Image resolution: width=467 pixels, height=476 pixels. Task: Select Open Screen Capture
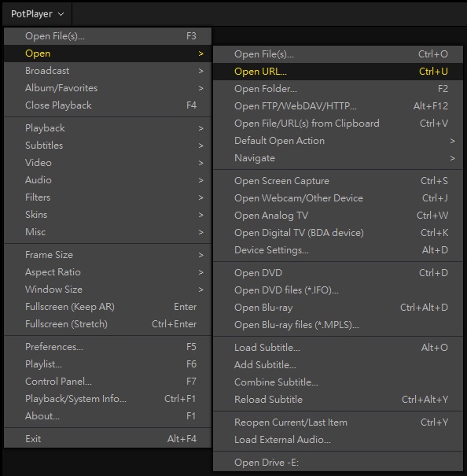[338, 181]
